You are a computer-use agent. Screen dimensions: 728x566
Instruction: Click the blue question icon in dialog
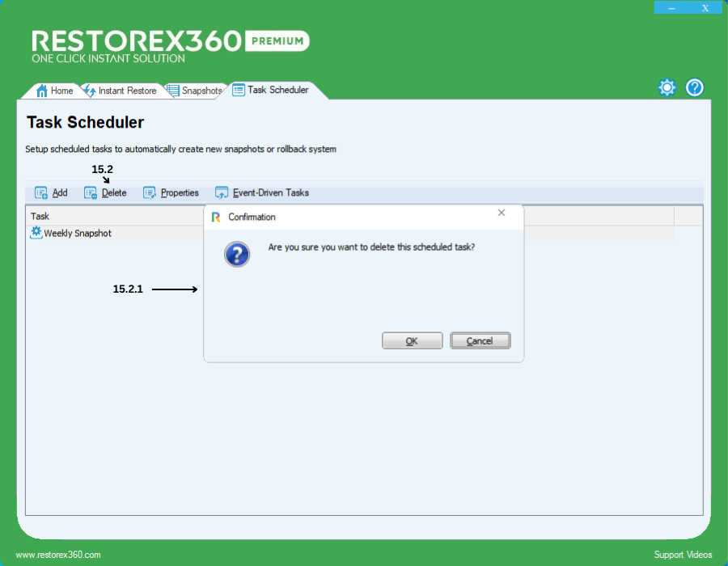[x=236, y=256]
